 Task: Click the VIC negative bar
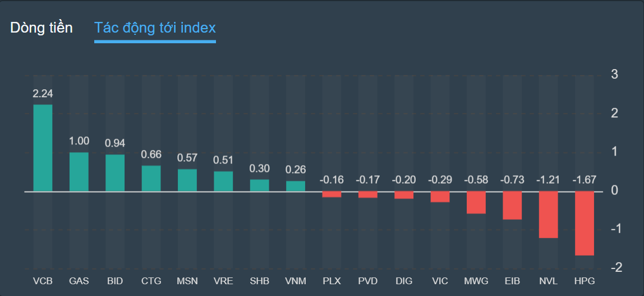coord(440,197)
